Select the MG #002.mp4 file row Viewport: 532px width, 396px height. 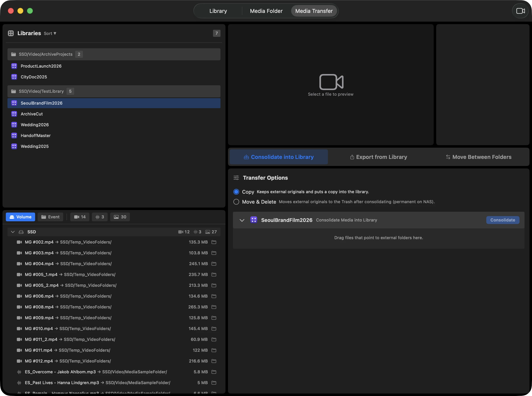(x=114, y=242)
